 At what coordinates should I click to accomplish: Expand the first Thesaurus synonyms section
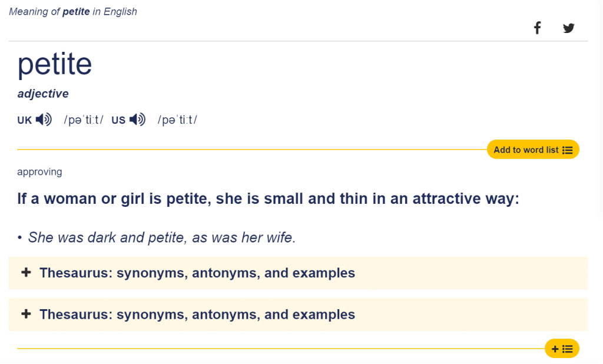point(197,273)
